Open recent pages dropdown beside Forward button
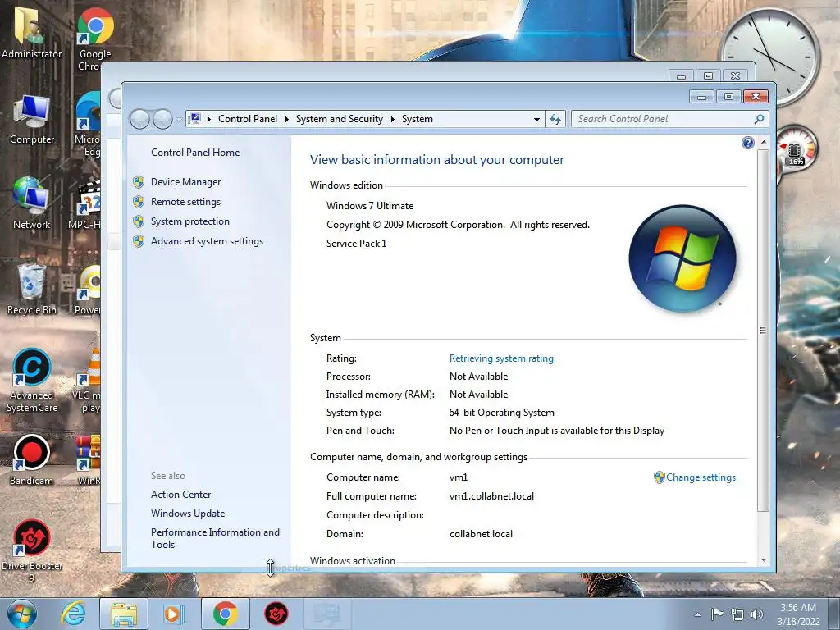 click(178, 120)
